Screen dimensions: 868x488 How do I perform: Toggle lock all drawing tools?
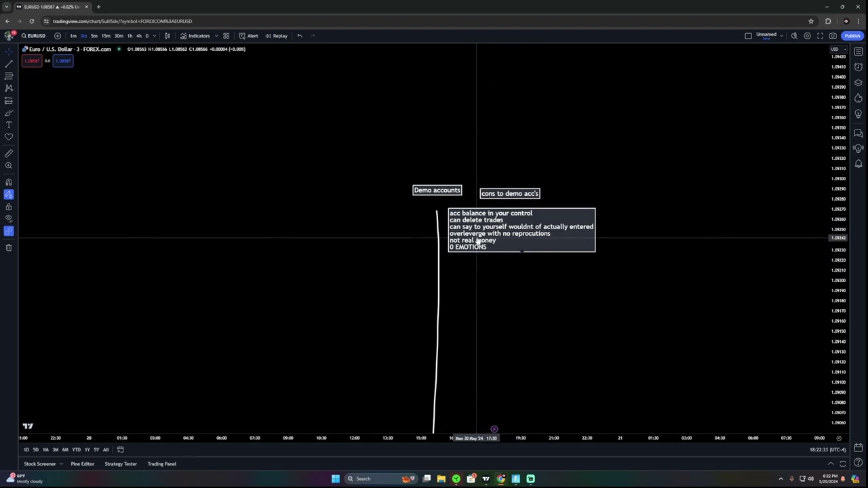point(9,207)
